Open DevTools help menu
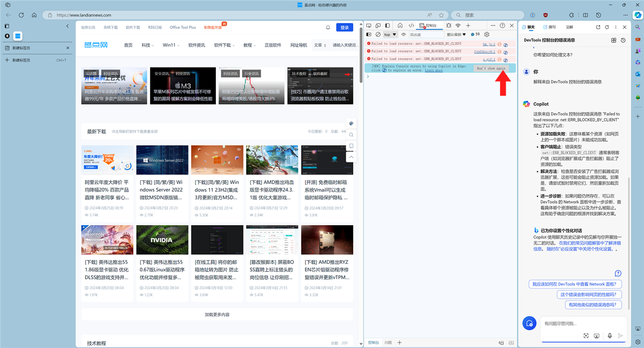This screenshot has height=348, width=644. (x=503, y=26)
